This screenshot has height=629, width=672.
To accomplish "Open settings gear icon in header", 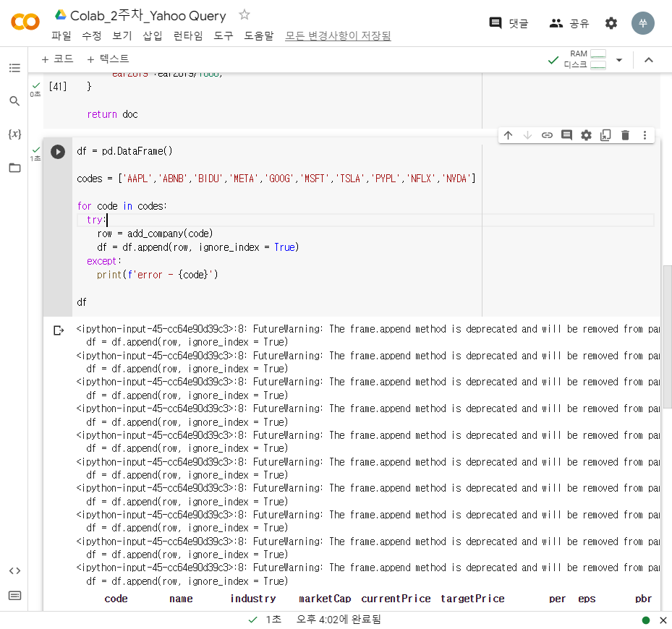I will [611, 23].
